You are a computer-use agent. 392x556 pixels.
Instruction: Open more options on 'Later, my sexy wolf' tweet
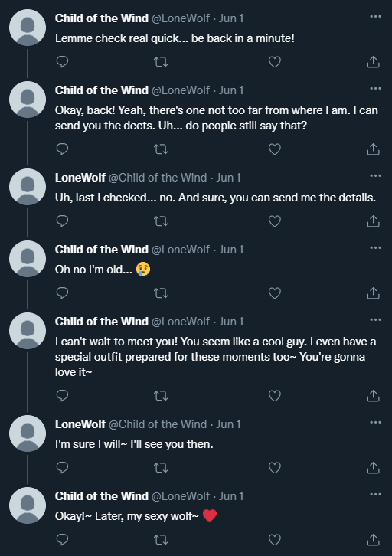tap(375, 494)
